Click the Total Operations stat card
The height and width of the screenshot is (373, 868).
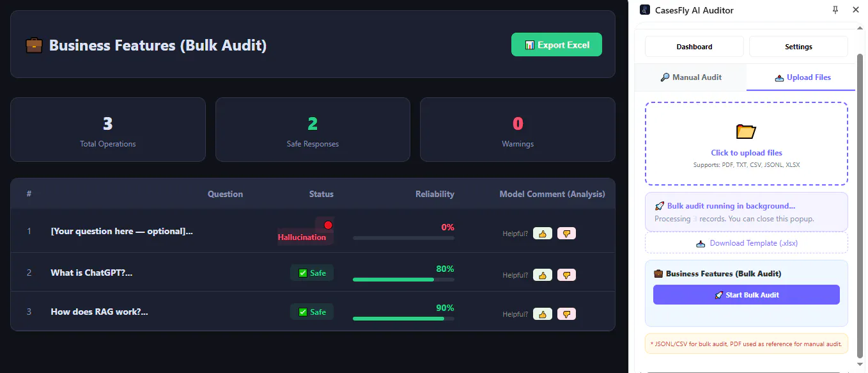(x=108, y=129)
